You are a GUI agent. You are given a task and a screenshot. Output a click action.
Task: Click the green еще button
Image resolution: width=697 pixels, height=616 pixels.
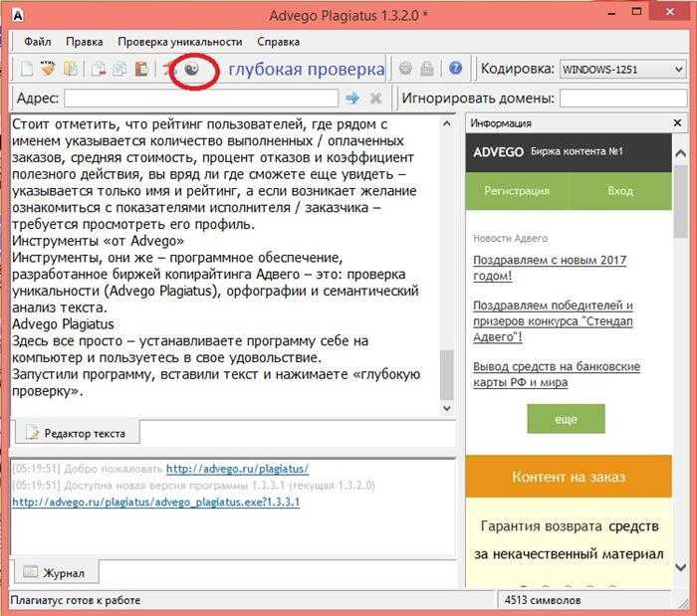(x=566, y=419)
